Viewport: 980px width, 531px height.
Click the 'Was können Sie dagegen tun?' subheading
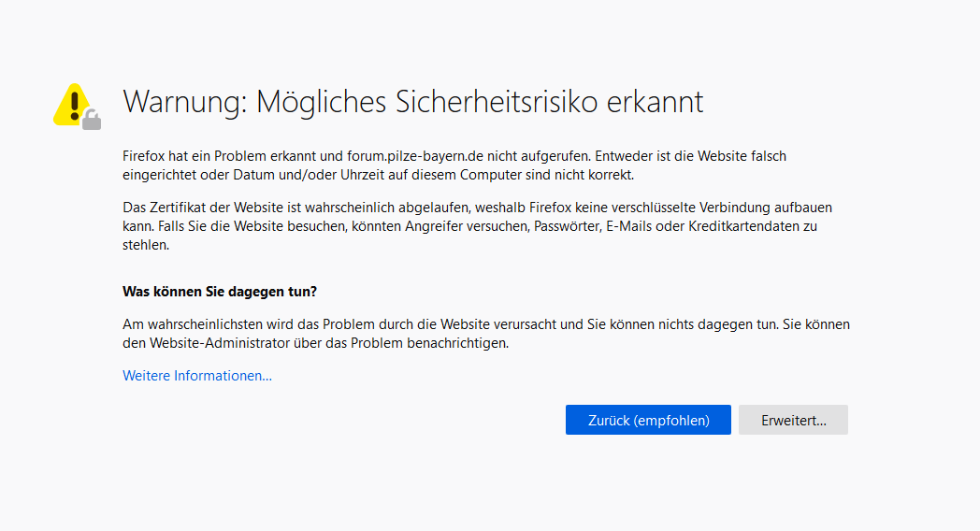(x=220, y=292)
